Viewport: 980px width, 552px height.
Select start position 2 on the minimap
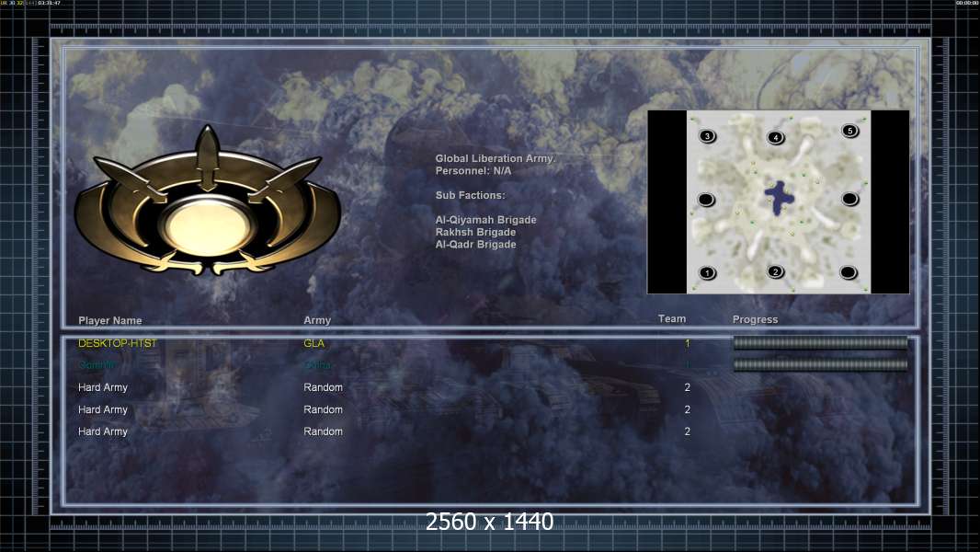point(776,271)
